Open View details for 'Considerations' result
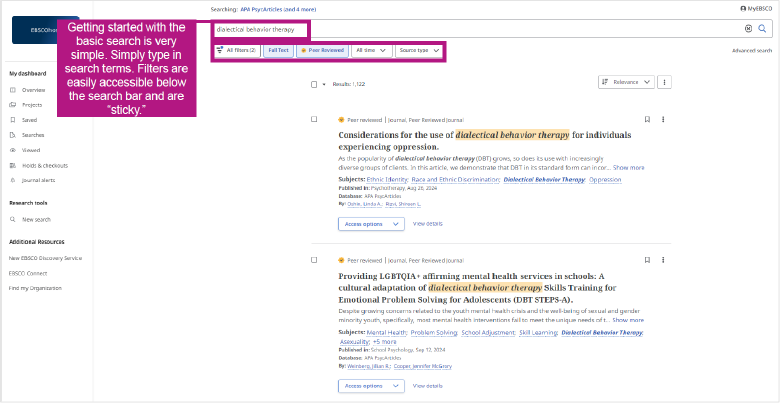 [x=427, y=224]
